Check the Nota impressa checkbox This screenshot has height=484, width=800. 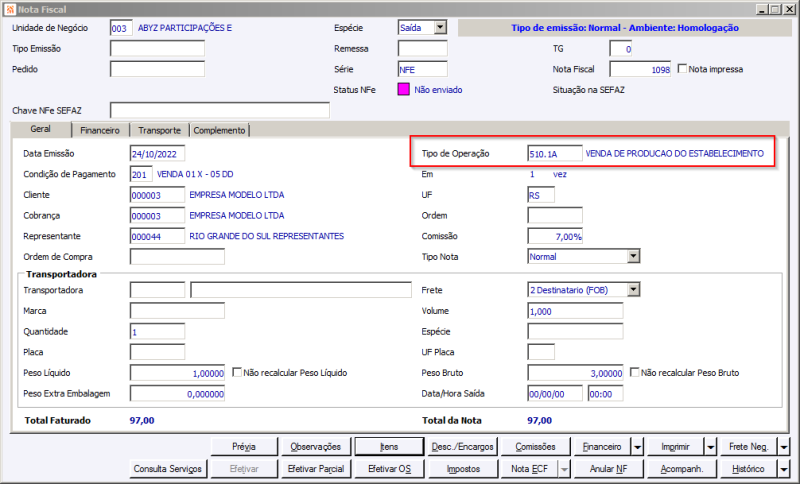(x=682, y=68)
